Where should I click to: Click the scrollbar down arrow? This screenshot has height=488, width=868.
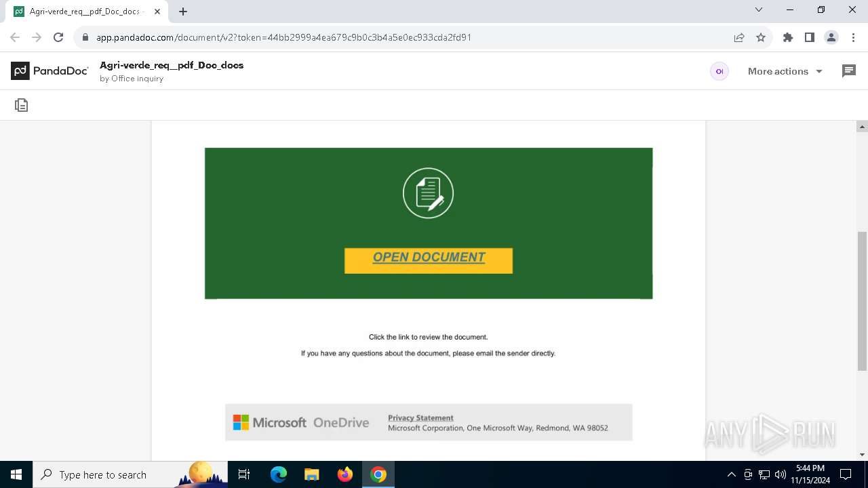click(862, 455)
